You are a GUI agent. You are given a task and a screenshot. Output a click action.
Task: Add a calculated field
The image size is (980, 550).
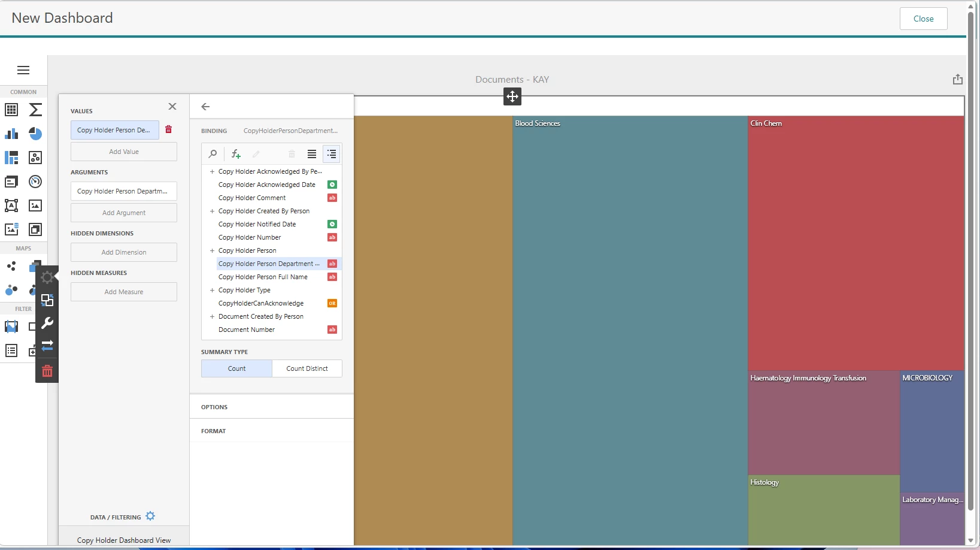[x=236, y=154]
